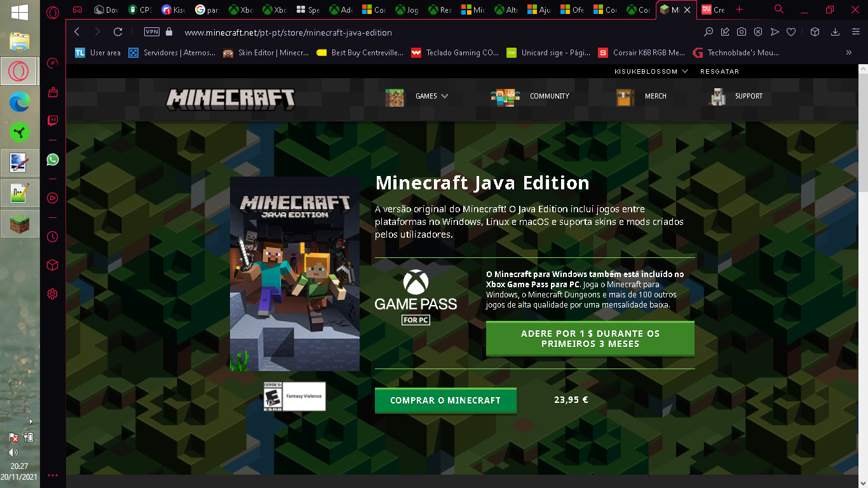Open the SUPPORT menu item

click(x=735, y=97)
